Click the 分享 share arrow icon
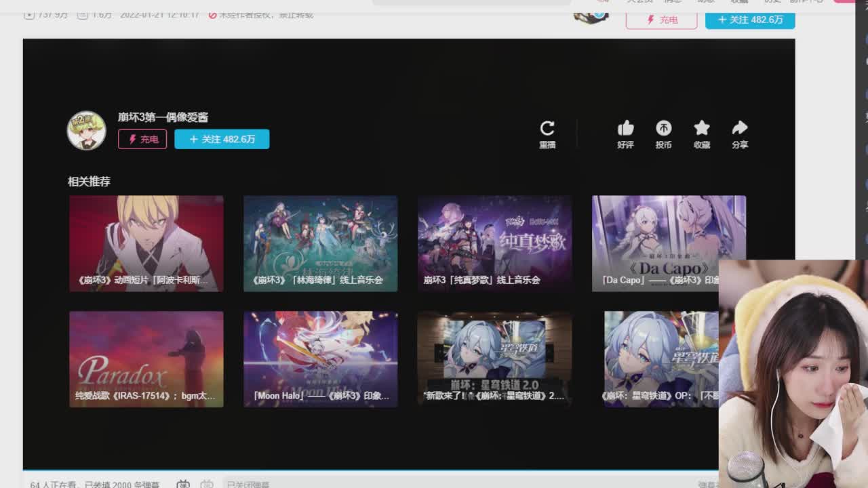The image size is (868, 488). click(x=740, y=128)
